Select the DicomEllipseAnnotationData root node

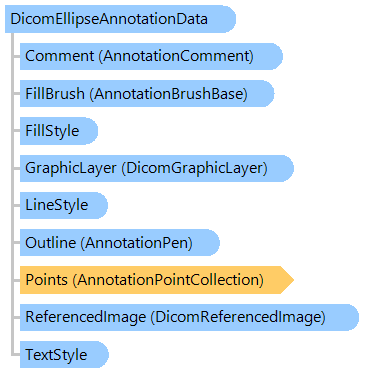point(120,19)
